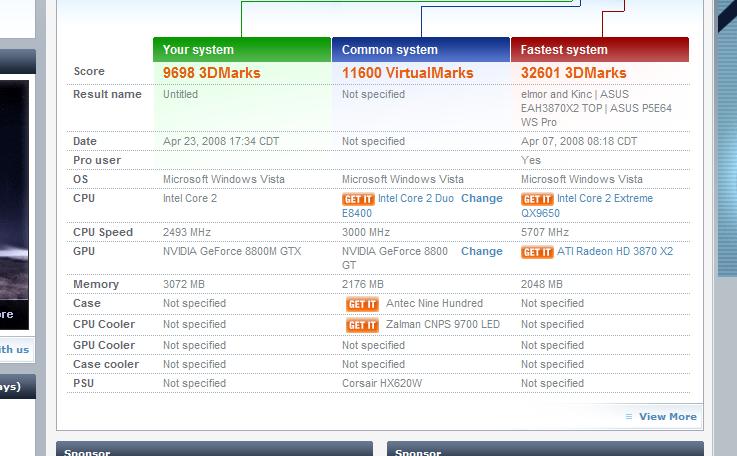737x456 pixels.
Task: Click GET IT badge beside Intel Core 2 Extreme
Action: [537, 199]
